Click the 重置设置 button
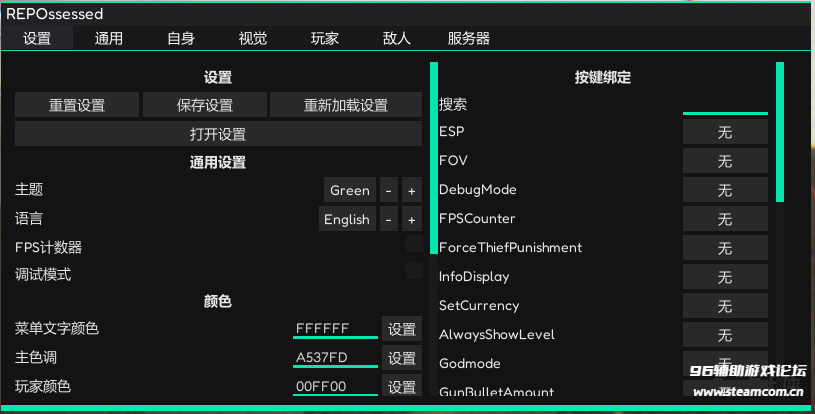Image resolution: width=815 pixels, height=414 pixels. click(x=77, y=105)
